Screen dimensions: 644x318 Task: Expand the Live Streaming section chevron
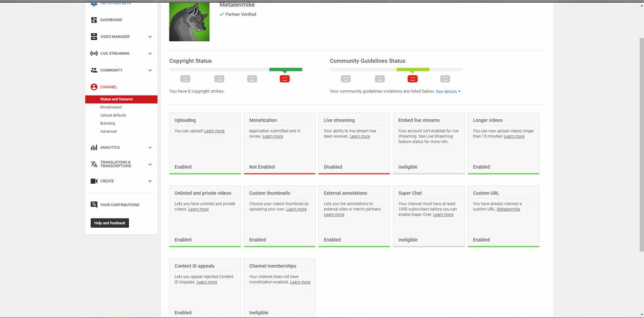[x=150, y=54]
